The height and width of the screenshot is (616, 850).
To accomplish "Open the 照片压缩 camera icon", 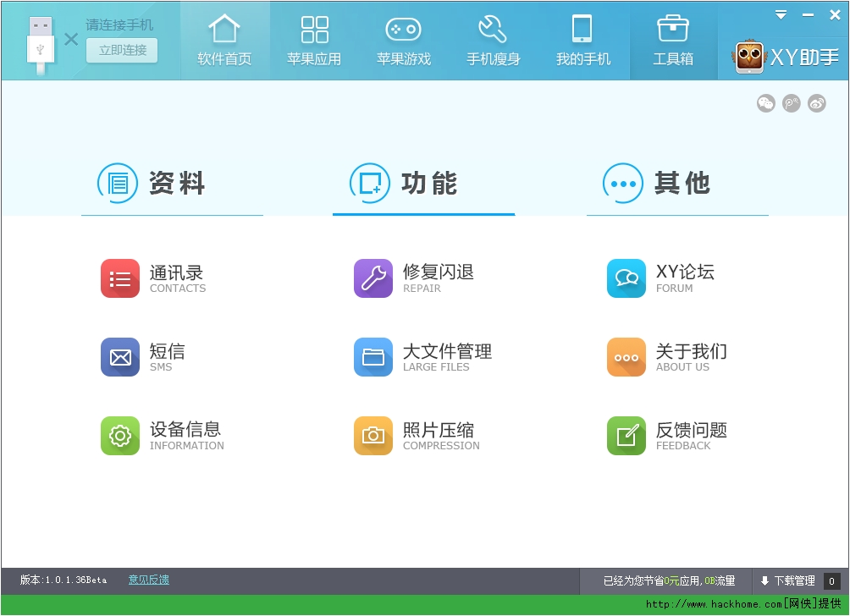I will 373,436.
